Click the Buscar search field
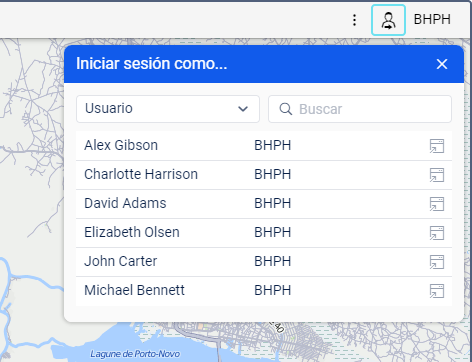Screen dimensions: 472x362 (x=360, y=109)
